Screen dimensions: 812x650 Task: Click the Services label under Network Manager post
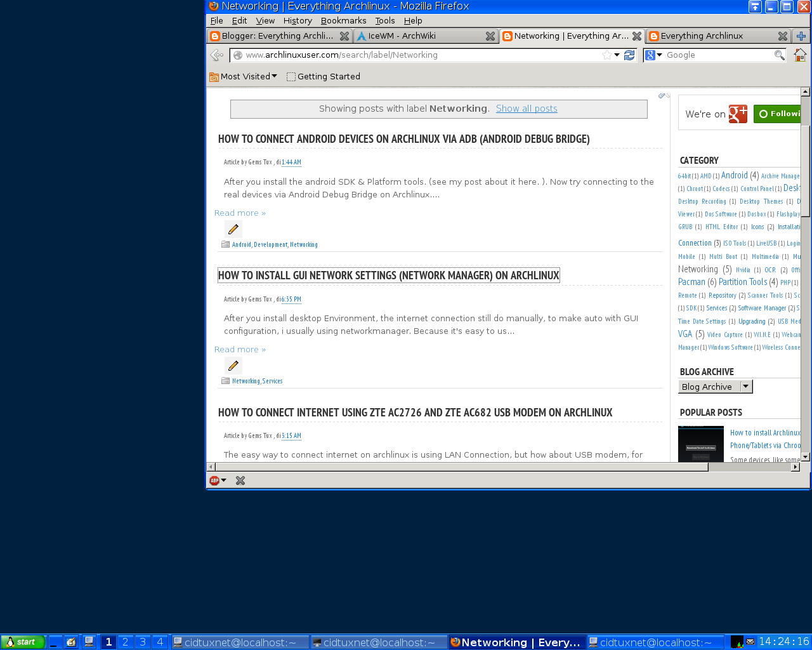click(272, 381)
